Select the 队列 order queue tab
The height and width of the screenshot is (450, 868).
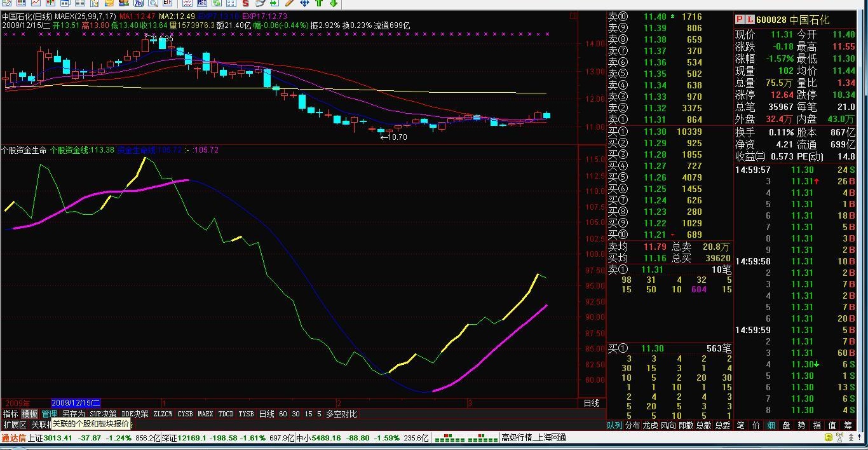coord(614,425)
